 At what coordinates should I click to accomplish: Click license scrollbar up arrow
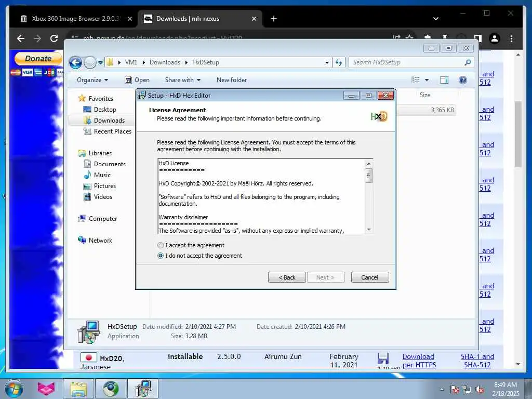coord(368,164)
